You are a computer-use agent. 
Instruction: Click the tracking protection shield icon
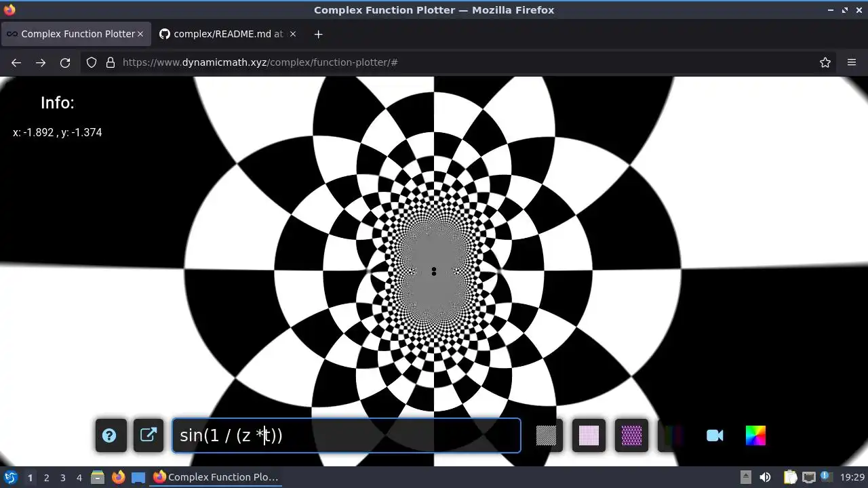[x=92, y=62]
